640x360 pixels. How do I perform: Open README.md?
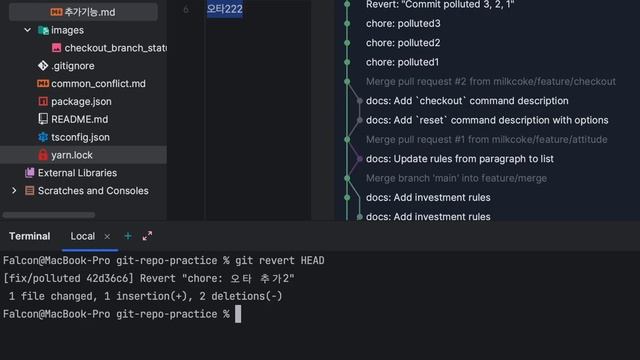coord(80,119)
